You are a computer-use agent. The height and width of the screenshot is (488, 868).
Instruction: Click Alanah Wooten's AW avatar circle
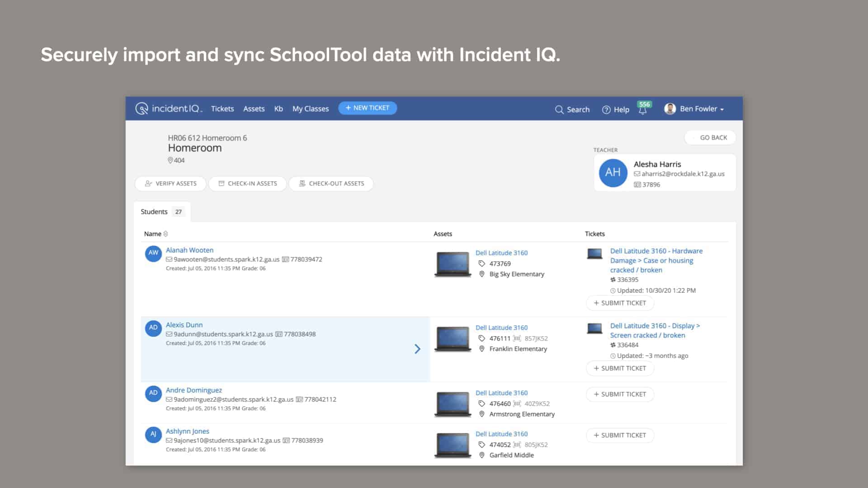(153, 253)
